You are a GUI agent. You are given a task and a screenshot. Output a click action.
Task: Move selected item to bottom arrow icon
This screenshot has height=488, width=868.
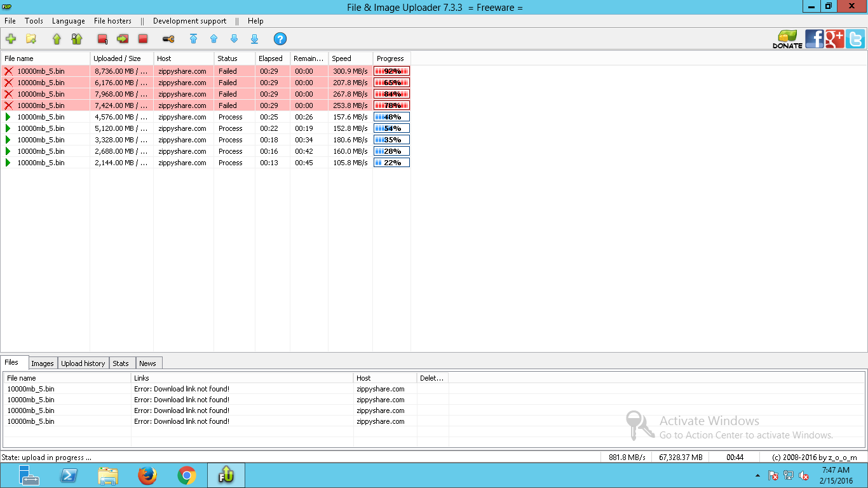pos(255,39)
